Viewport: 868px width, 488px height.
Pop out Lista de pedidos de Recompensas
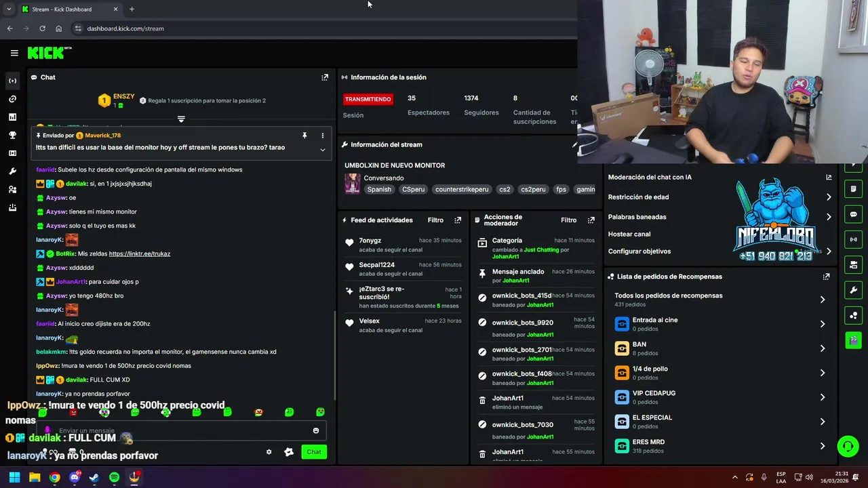point(826,277)
